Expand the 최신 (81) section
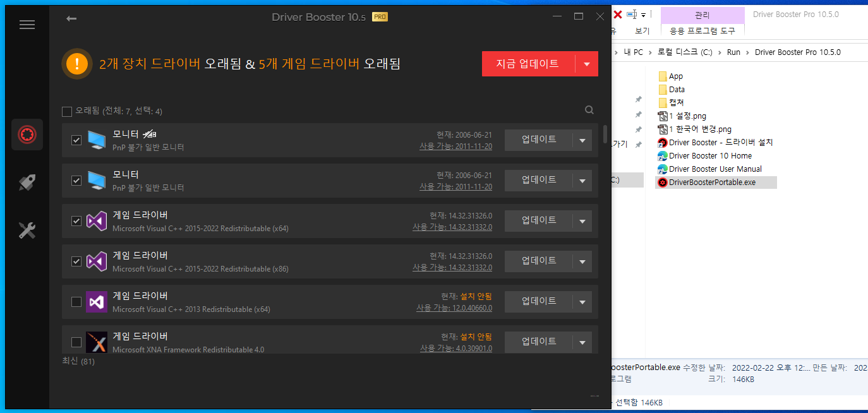Image resolution: width=868 pixels, height=413 pixels. pos(78,361)
